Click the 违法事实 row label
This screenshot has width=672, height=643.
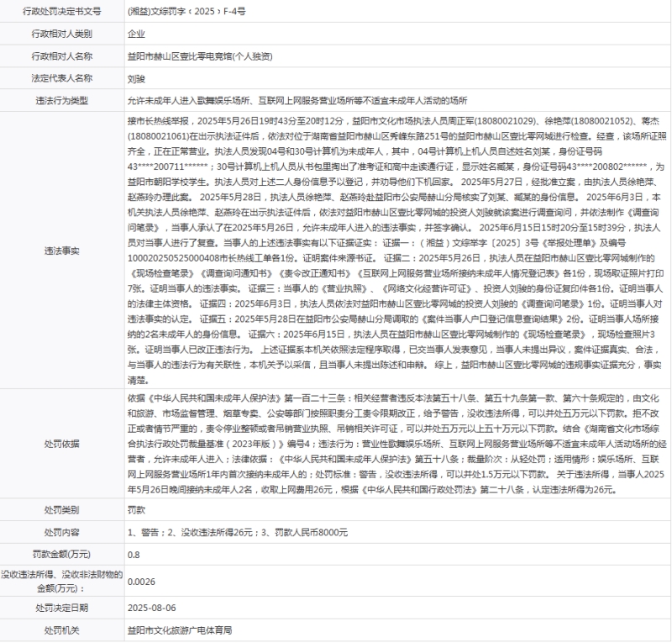61,249
